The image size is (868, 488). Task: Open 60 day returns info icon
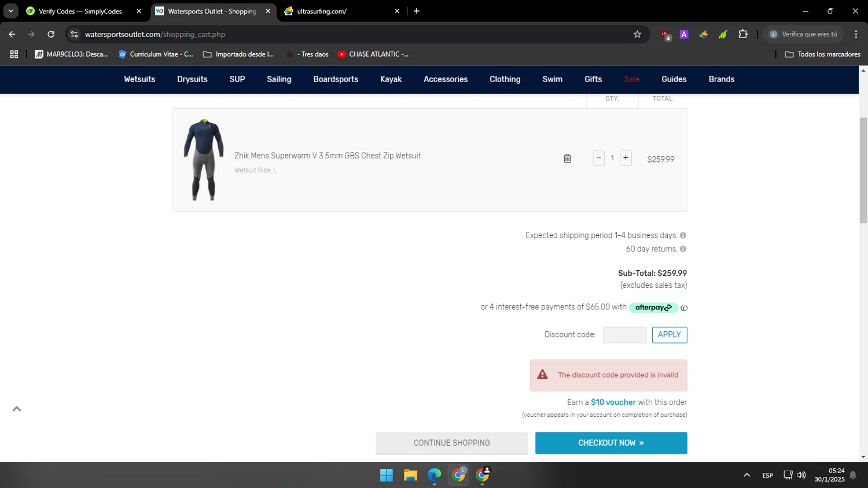click(x=683, y=249)
